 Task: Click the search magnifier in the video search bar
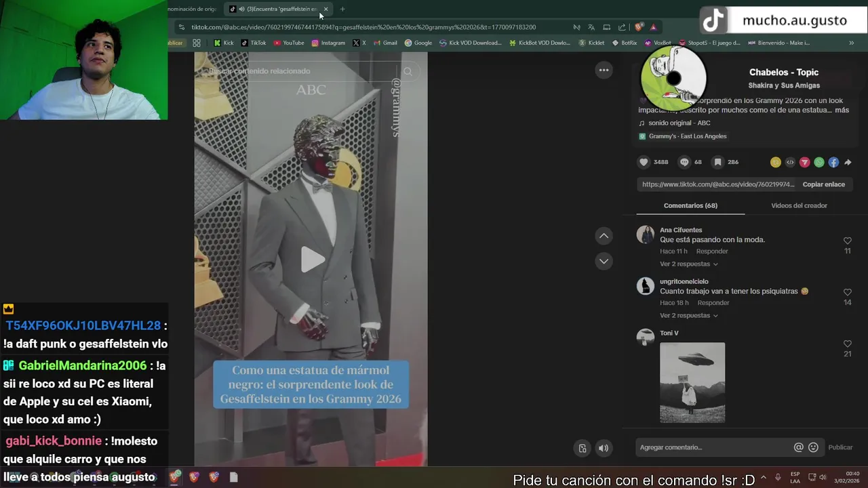point(408,71)
